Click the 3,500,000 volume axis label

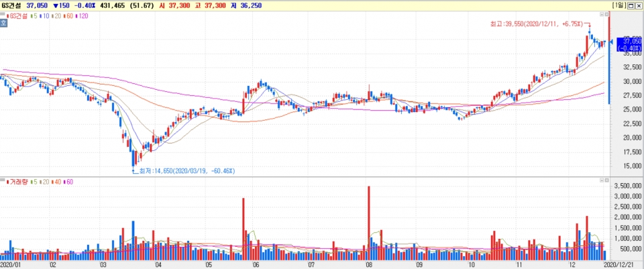click(x=628, y=186)
